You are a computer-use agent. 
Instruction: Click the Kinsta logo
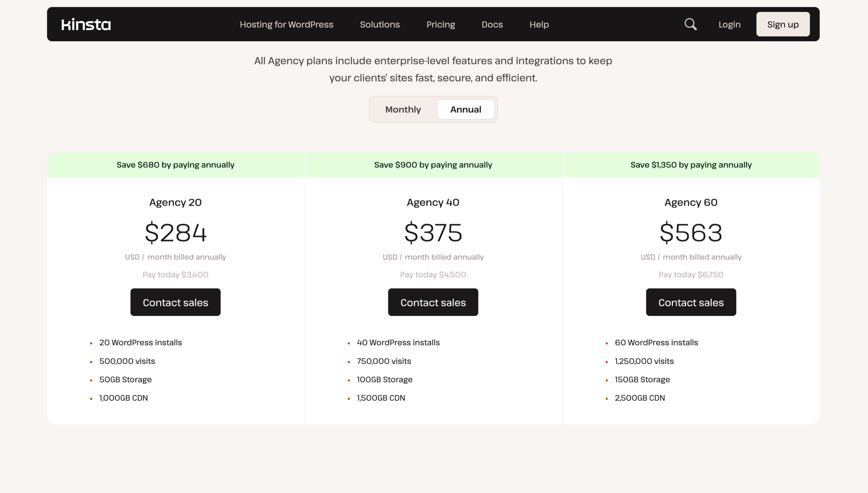pos(86,24)
